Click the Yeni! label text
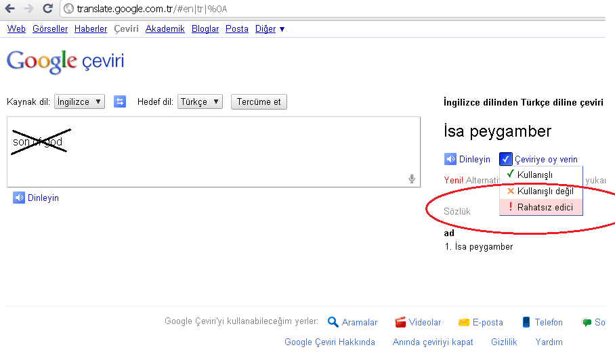615x364 pixels. pyautogui.click(x=453, y=180)
